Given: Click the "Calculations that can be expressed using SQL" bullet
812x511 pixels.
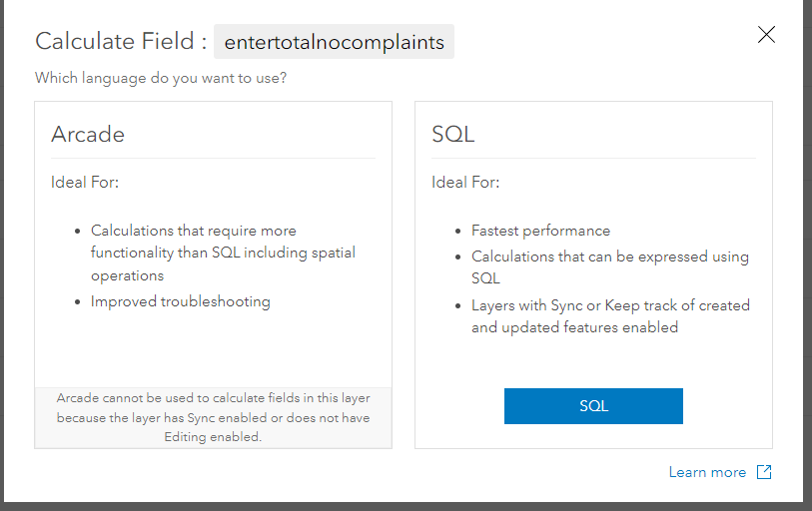Looking at the screenshot, I should click(x=609, y=267).
